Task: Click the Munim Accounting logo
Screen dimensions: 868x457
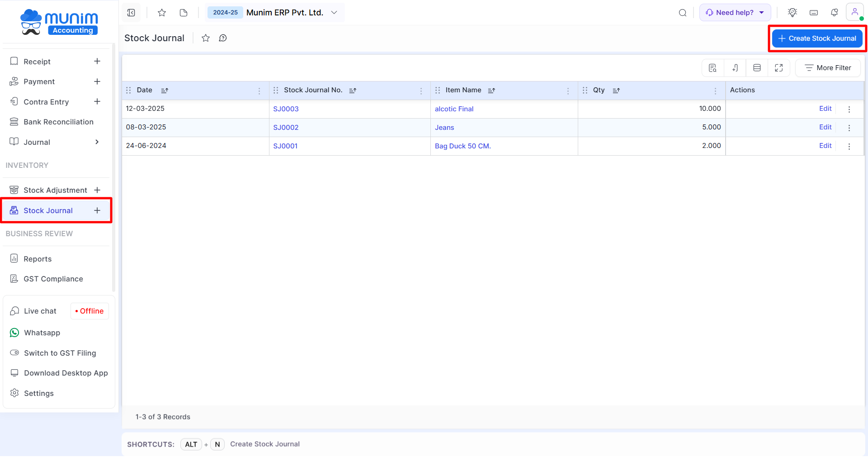Action: click(x=59, y=22)
